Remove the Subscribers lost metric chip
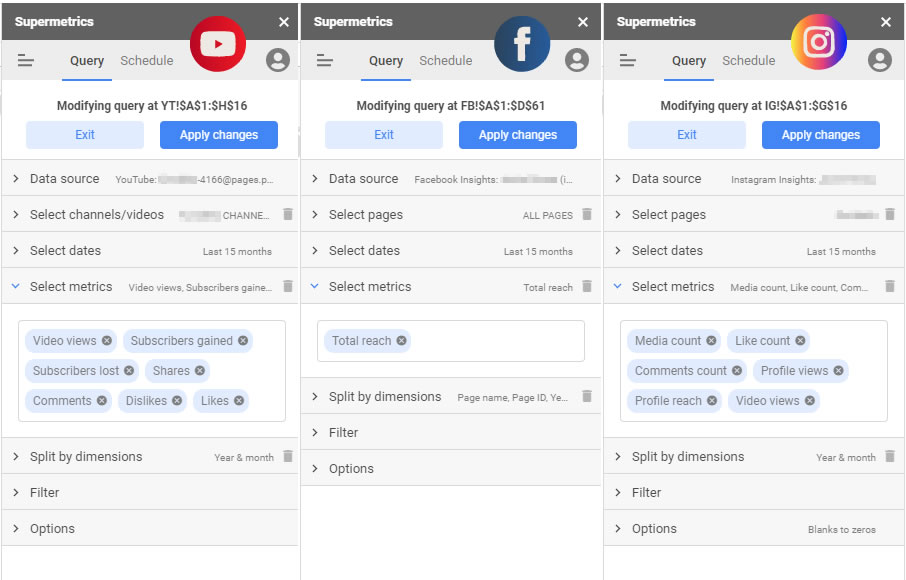This screenshot has height=580, width=906. click(x=129, y=371)
